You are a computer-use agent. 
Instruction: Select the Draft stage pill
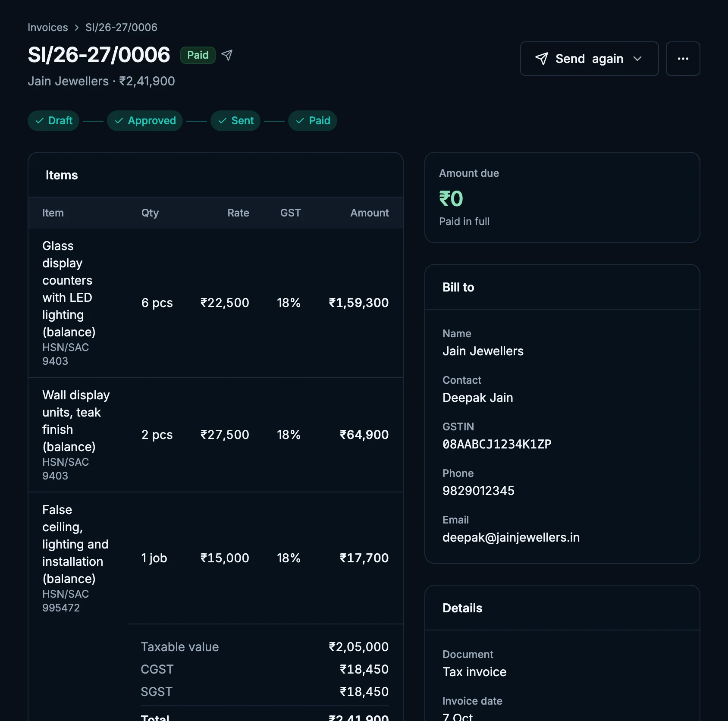[x=53, y=121]
